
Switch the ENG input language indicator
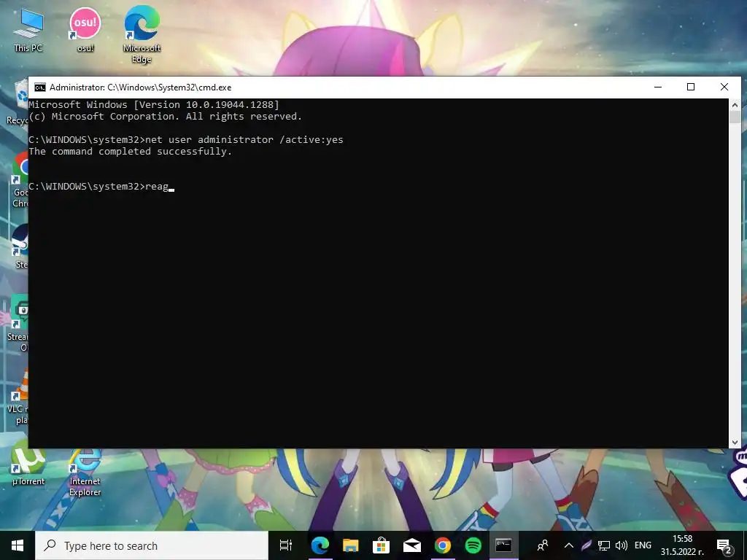tap(643, 545)
